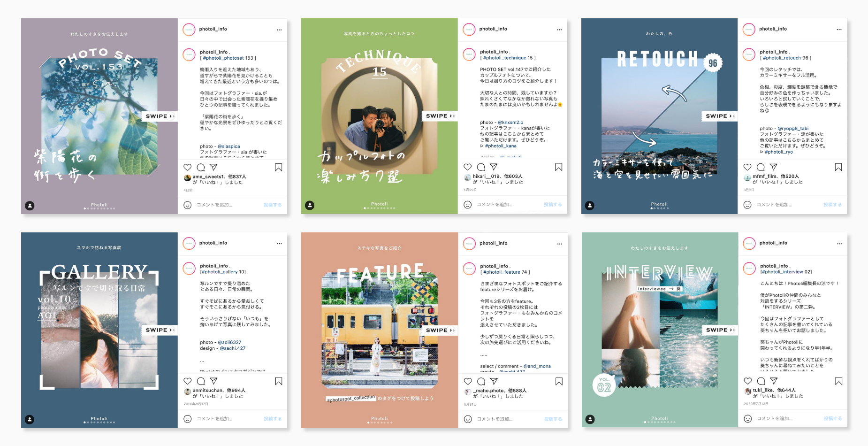Viewport: 868px width, 446px height.
Task: Show tagged users on the PHOTO SET image
Action: [30, 206]
